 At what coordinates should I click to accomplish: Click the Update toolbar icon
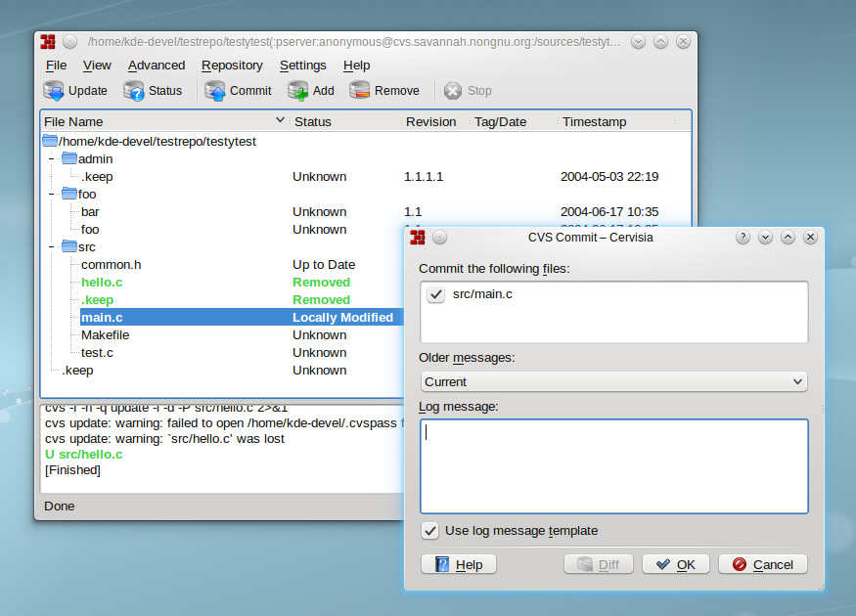[x=54, y=91]
